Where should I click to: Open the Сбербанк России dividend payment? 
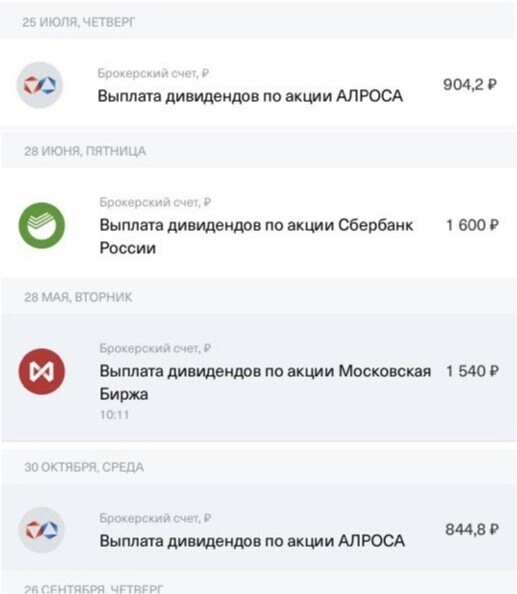[258, 225]
